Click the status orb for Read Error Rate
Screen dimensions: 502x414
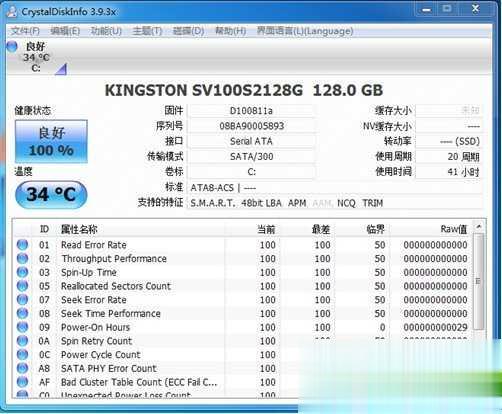22,245
